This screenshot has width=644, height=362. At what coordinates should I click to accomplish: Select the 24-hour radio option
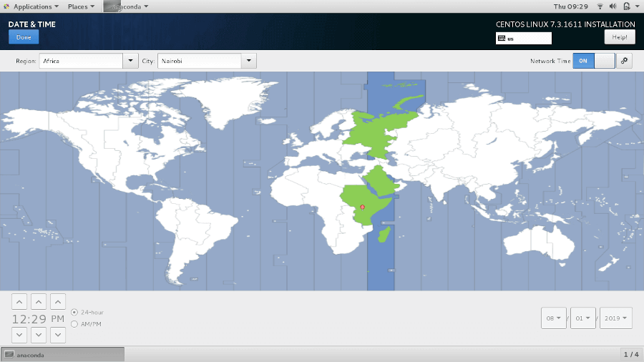[74, 313]
